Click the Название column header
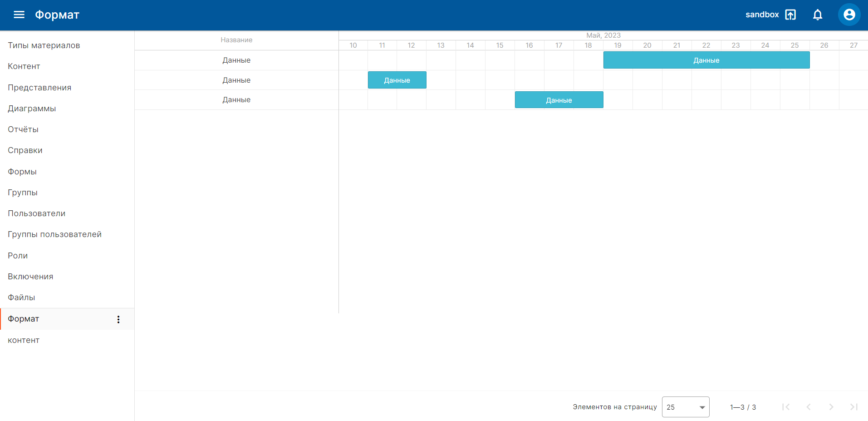This screenshot has height=421, width=868. pos(236,40)
